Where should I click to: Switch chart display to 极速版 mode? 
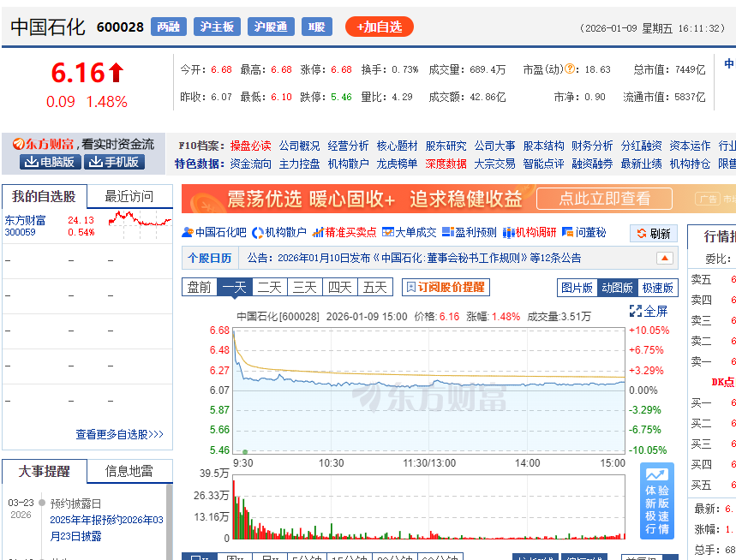(657, 287)
